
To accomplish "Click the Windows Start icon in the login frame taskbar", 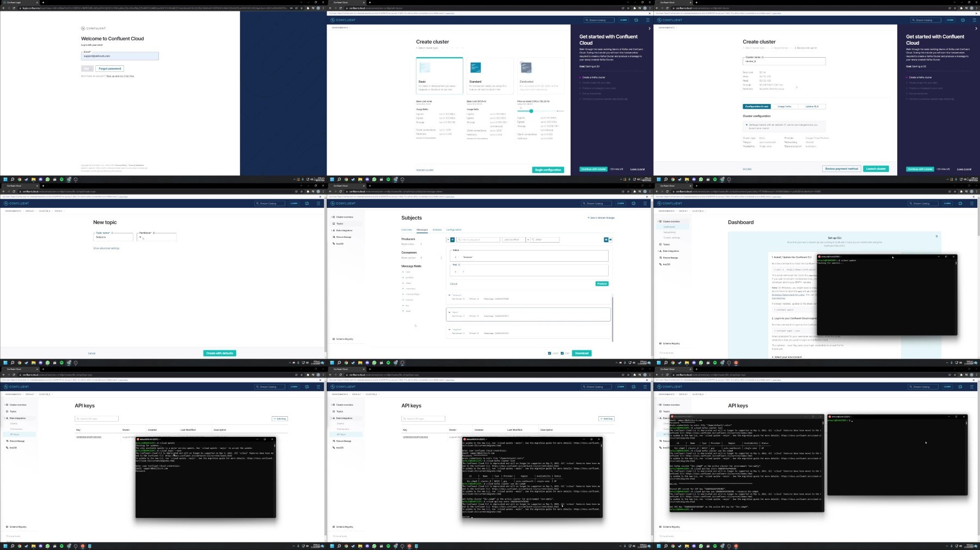I will click(x=5, y=179).
